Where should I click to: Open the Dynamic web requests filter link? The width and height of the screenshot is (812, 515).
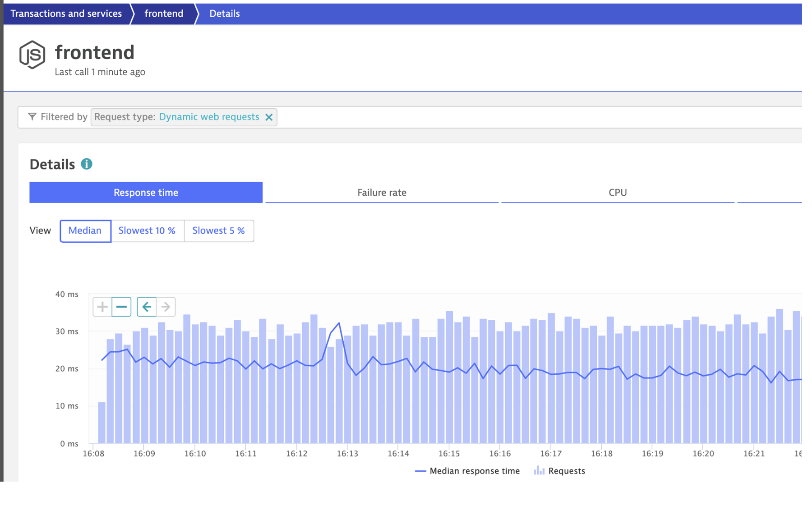tap(209, 117)
